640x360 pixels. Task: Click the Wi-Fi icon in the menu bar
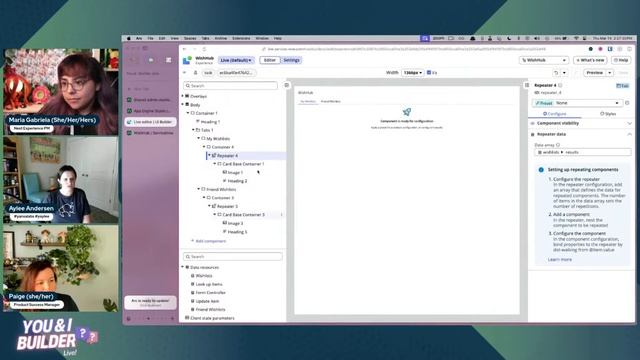click(576, 38)
